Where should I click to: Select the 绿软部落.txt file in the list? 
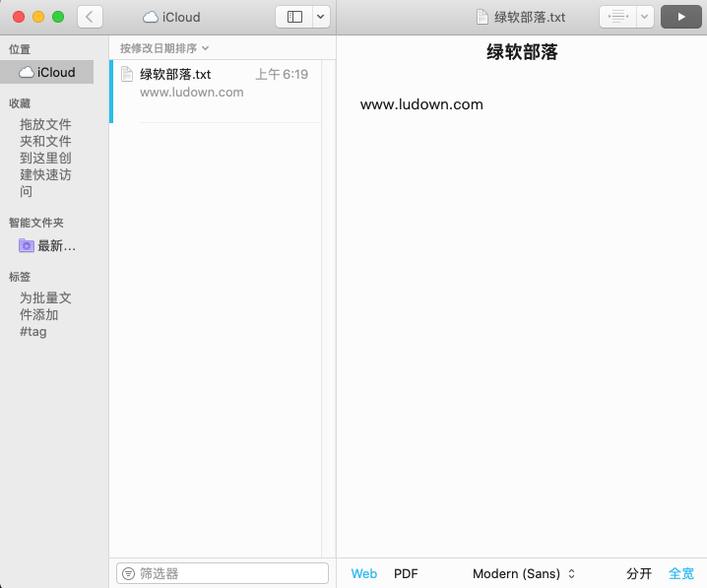click(217, 92)
